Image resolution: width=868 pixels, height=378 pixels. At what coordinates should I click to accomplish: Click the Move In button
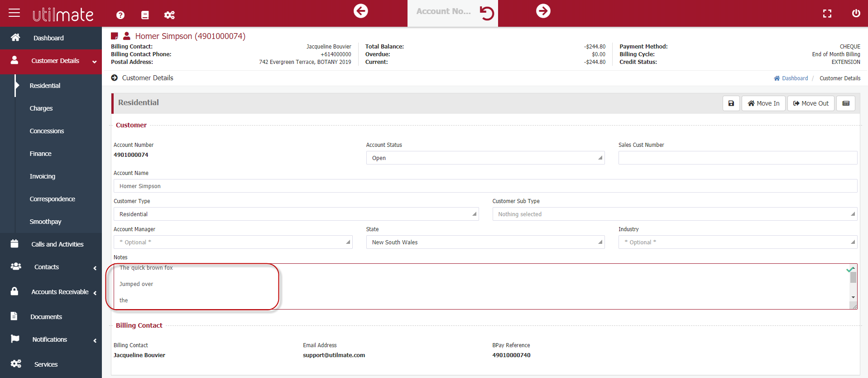763,103
